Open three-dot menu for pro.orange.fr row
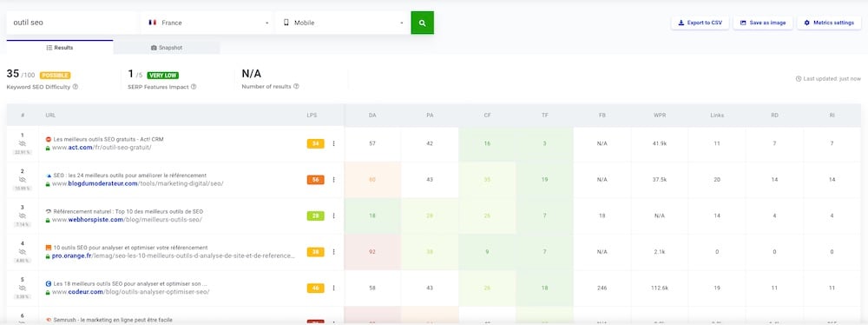The height and width of the screenshot is (325, 868). click(x=334, y=252)
